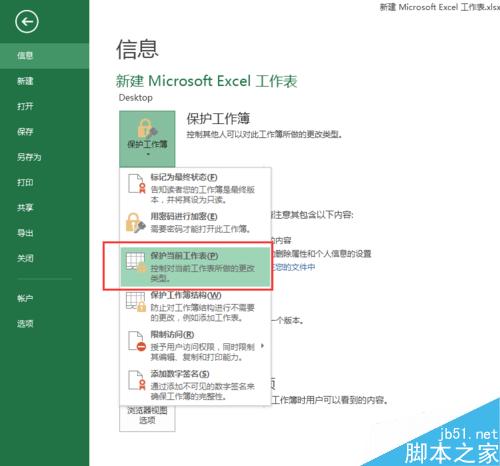Go back using the circled arrow
Image resolution: width=500 pixels, height=466 pixels.
click(x=27, y=22)
